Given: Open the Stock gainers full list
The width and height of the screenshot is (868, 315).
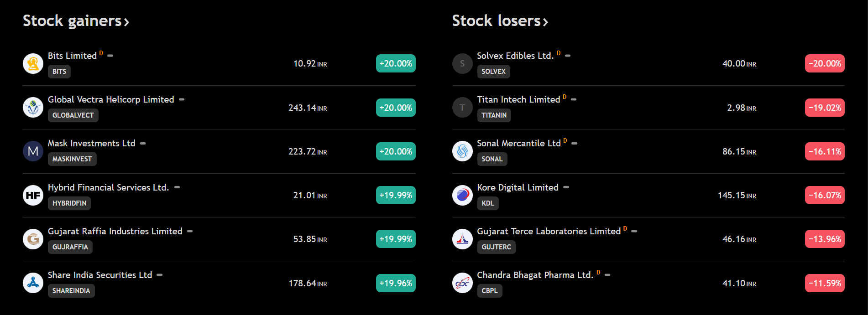Looking at the screenshot, I should click(x=76, y=21).
